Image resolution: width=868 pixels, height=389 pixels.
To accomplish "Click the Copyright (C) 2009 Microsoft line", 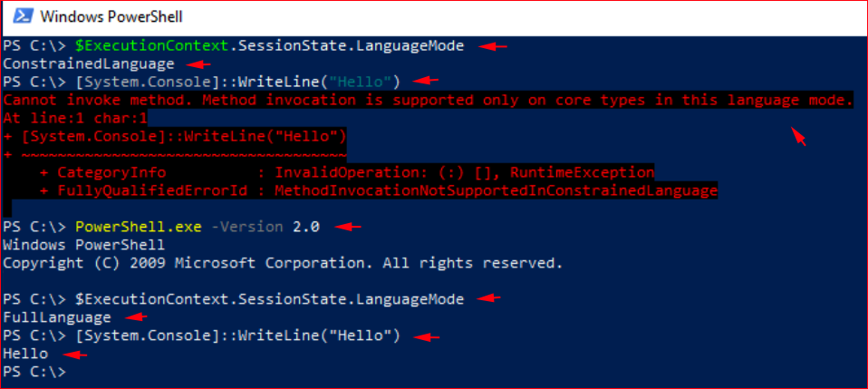I will pyautogui.click(x=283, y=263).
